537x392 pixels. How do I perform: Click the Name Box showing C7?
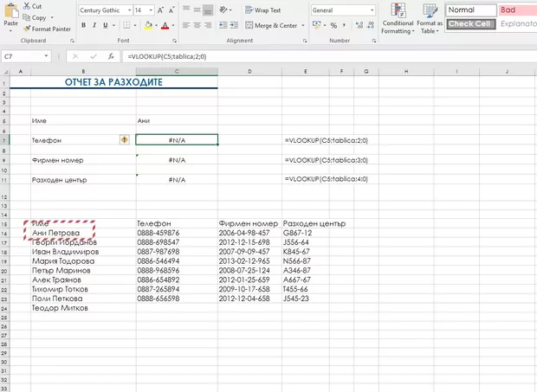[x=22, y=56]
